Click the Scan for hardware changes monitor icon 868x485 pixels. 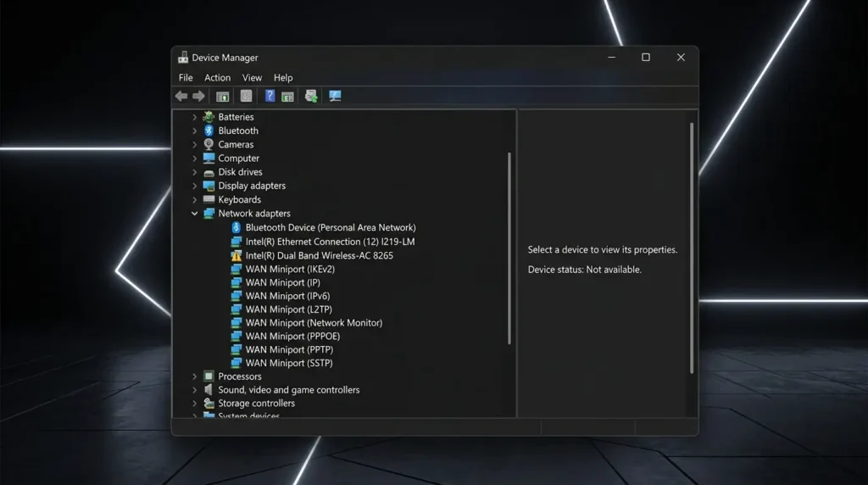click(x=335, y=96)
